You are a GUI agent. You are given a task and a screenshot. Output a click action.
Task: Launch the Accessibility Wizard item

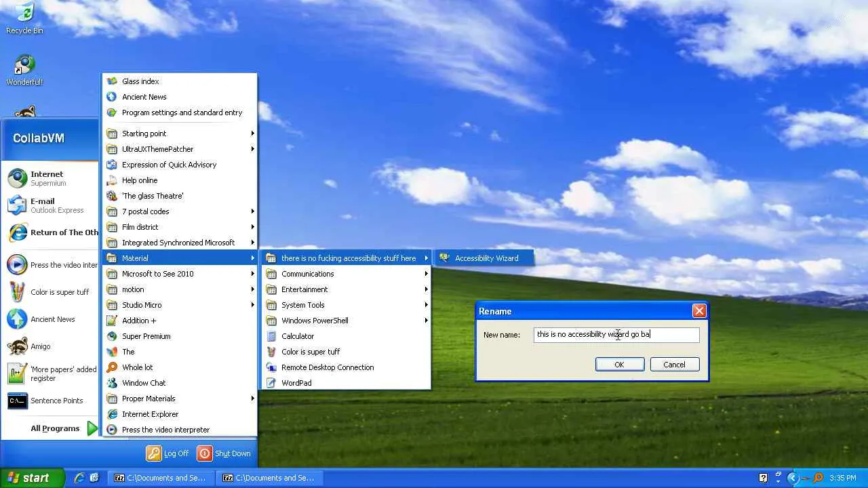point(484,258)
